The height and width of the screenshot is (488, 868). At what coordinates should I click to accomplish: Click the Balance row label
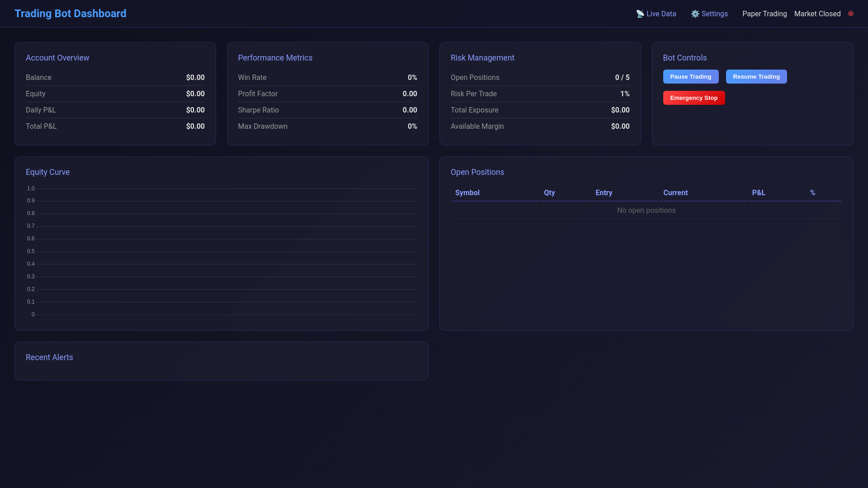point(38,78)
